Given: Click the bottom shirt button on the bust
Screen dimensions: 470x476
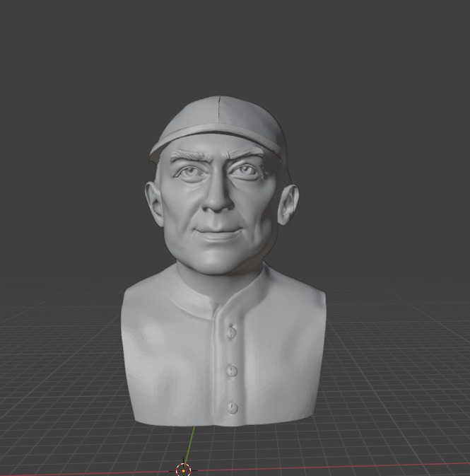Looking at the screenshot, I should (x=233, y=407).
